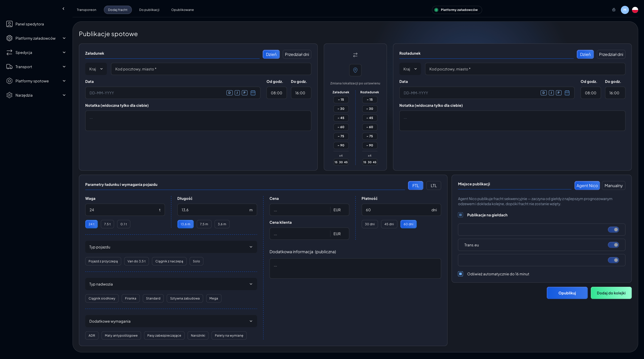
Task: Select the 45 dni payment preset
Action: pos(389,224)
